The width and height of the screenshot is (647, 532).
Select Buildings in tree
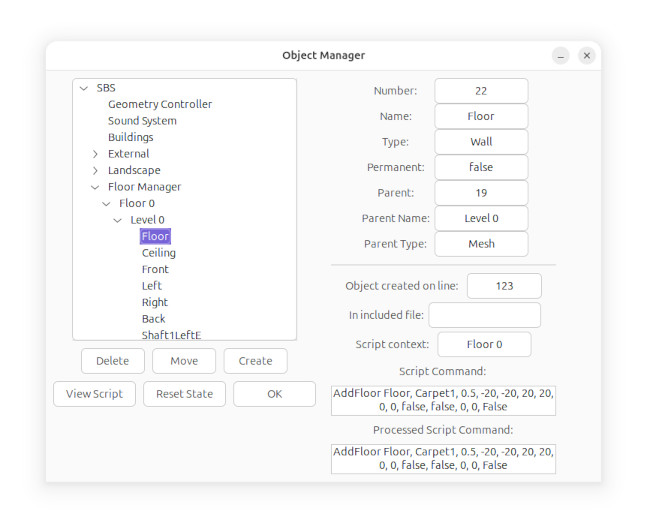pyautogui.click(x=130, y=137)
